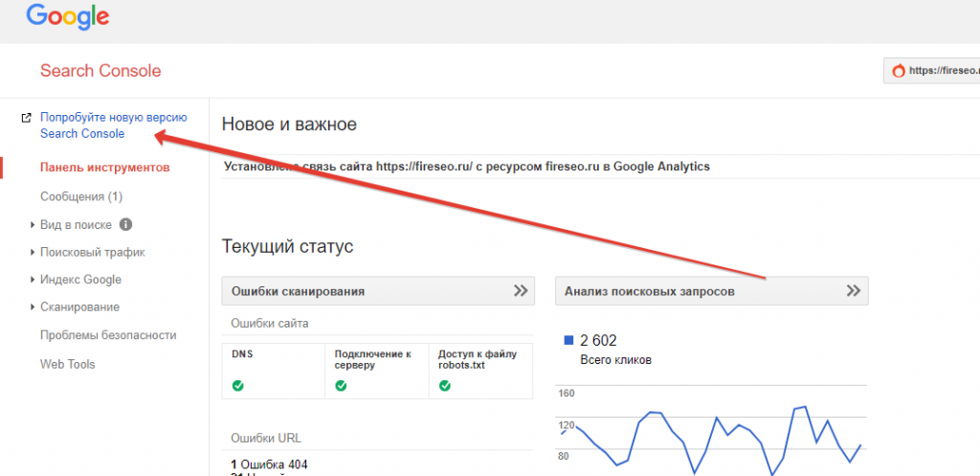The width and height of the screenshot is (980, 476).
Task: Select Панель инструментов in sidebar
Action: (104, 169)
